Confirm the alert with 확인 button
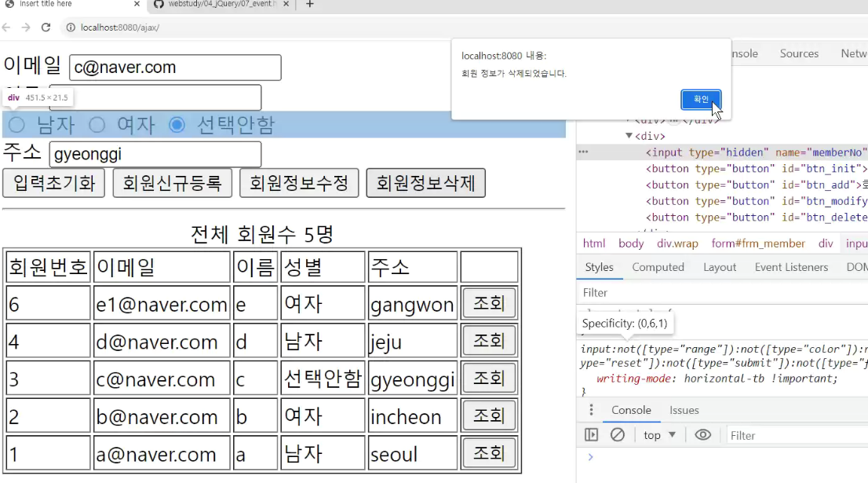 click(701, 99)
